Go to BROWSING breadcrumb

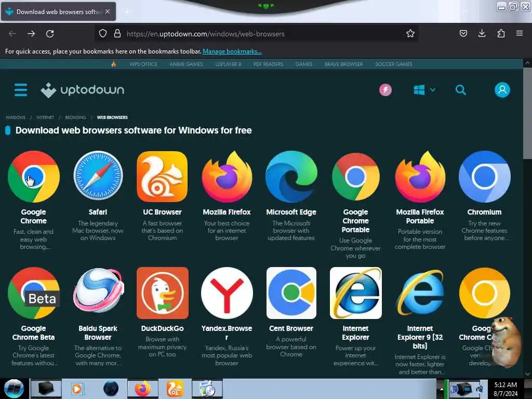(x=75, y=117)
